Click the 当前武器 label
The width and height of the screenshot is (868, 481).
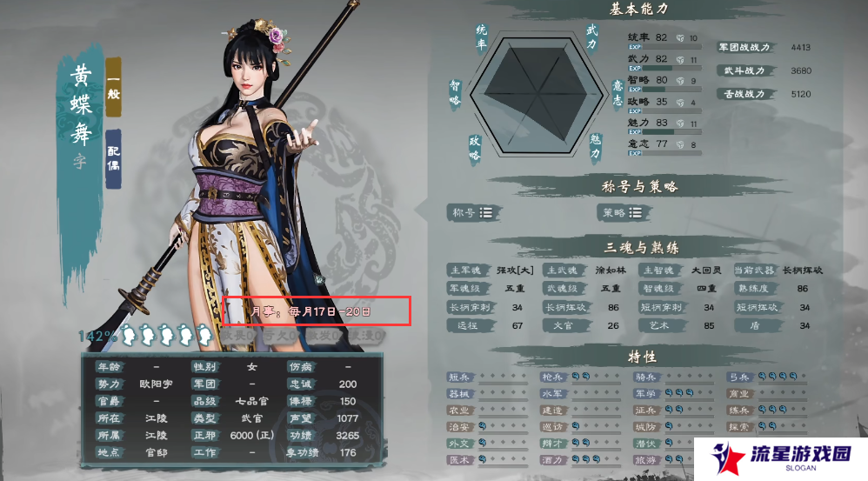click(755, 271)
